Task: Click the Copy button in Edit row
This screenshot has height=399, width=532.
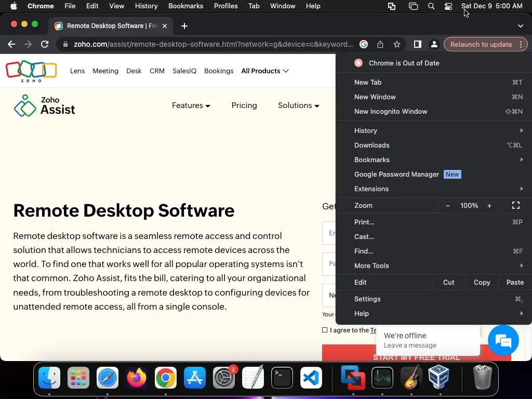Action: click(482, 282)
